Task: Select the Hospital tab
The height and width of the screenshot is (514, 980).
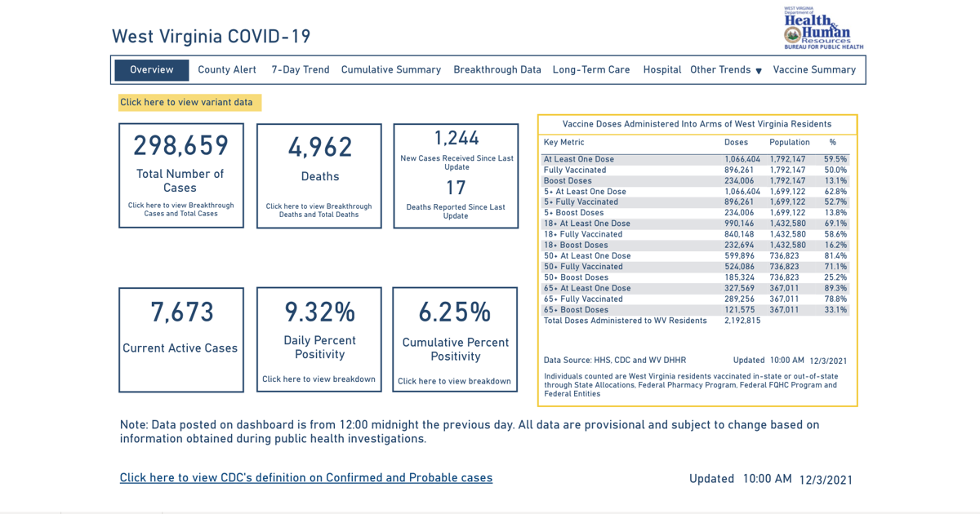Action: tap(661, 70)
